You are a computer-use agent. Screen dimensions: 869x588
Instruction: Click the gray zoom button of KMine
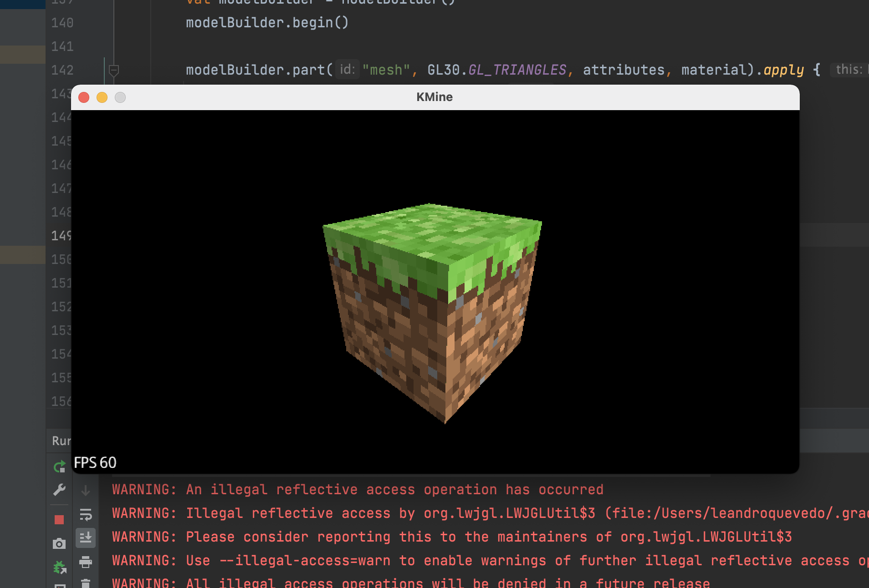[x=120, y=97]
